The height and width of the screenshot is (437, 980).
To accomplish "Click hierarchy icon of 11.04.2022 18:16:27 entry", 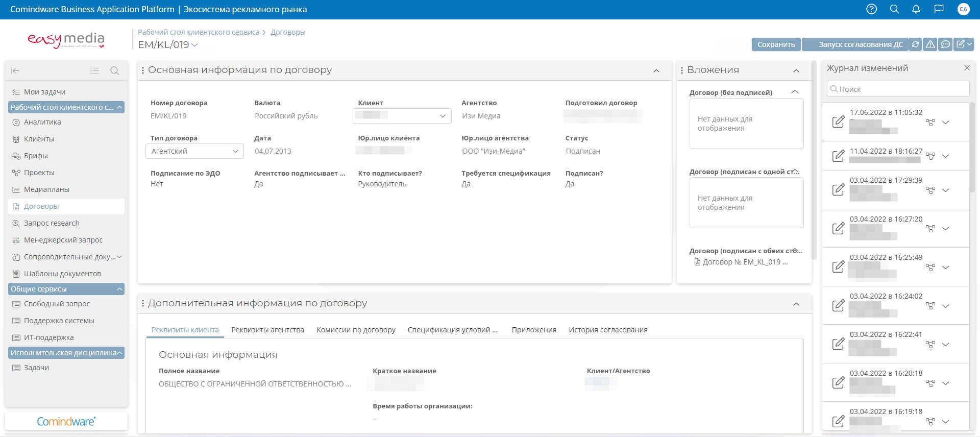I will (930, 156).
